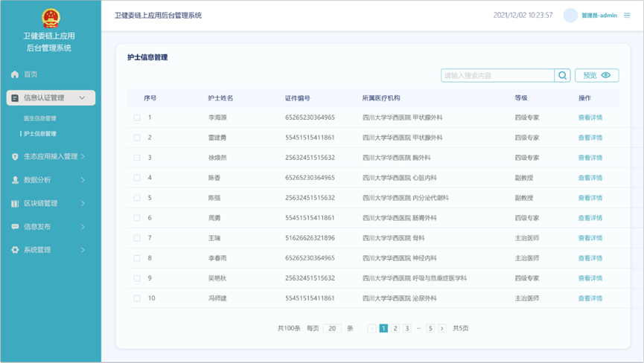The height and width of the screenshot is (363, 644).
Task: Go to page 2
Action: pyautogui.click(x=395, y=328)
